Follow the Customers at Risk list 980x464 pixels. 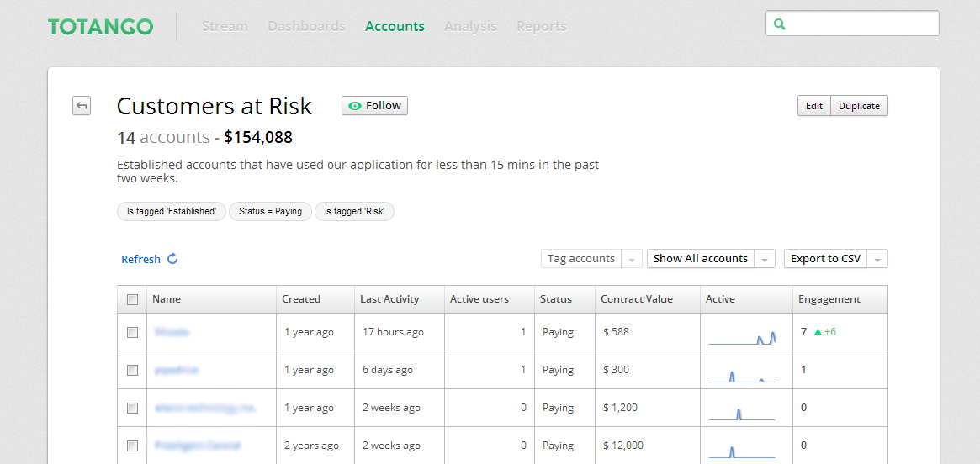pyautogui.click(x=374, y=106)
